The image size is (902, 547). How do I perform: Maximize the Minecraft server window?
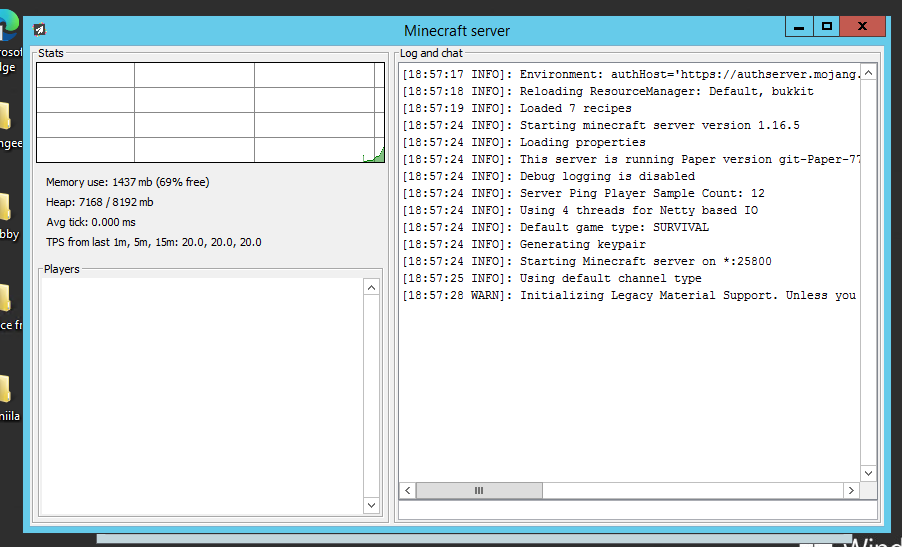pyautogui.click(x=827, y=26)
